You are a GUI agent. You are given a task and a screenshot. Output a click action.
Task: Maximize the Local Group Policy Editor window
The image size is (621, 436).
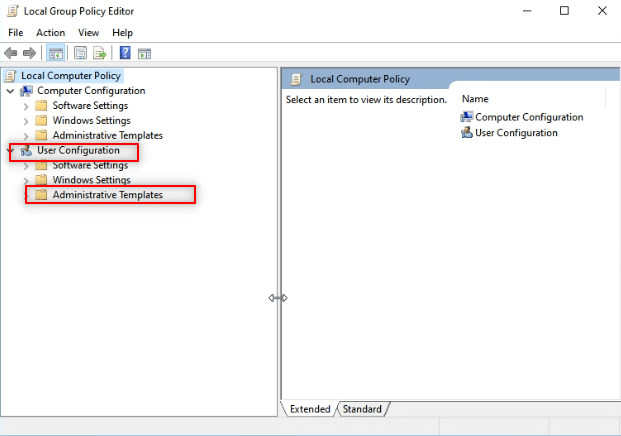pos(564,11)
